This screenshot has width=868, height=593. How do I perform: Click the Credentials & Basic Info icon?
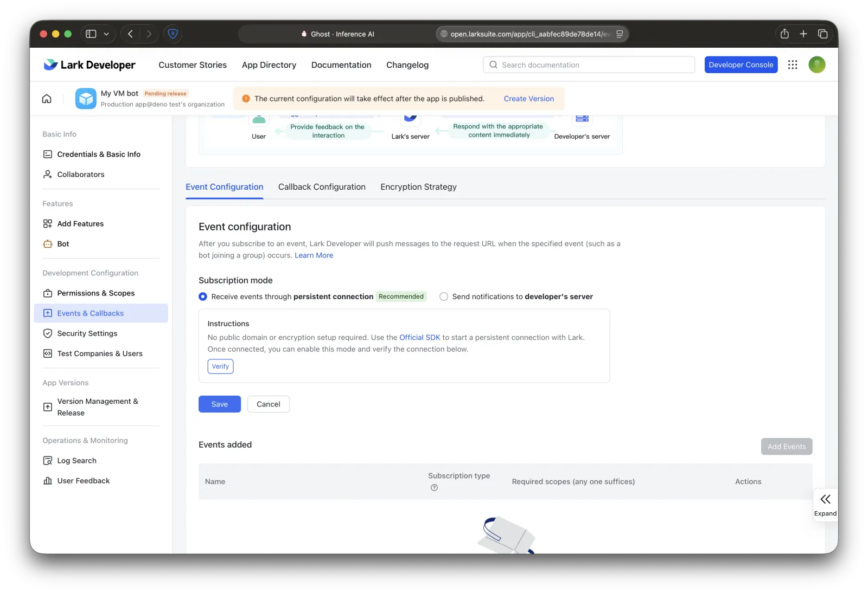(x=48, y=154)
